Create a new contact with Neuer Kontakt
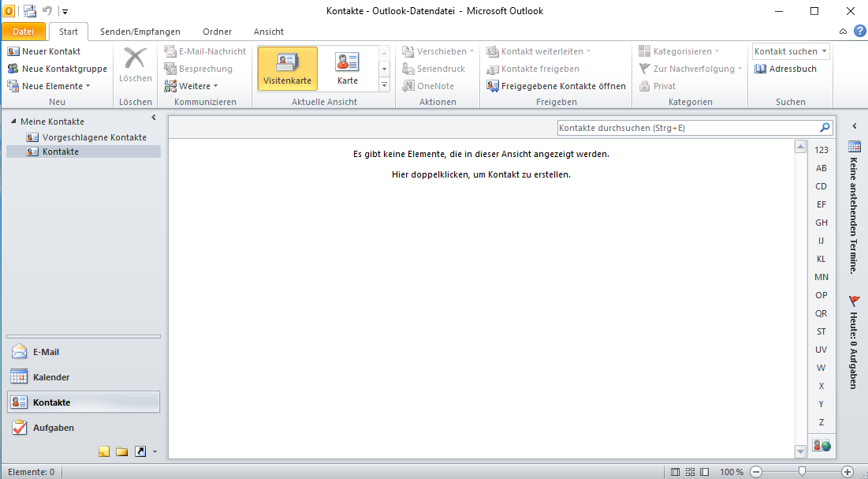The width and height of the screenshot is (868, 479). [x=43, y=51]
